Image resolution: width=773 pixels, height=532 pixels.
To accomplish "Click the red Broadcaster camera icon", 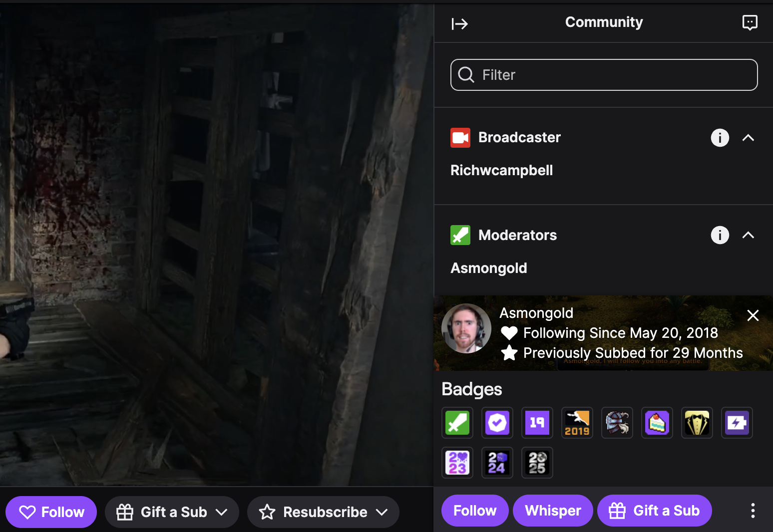I will tap(460, 138).
